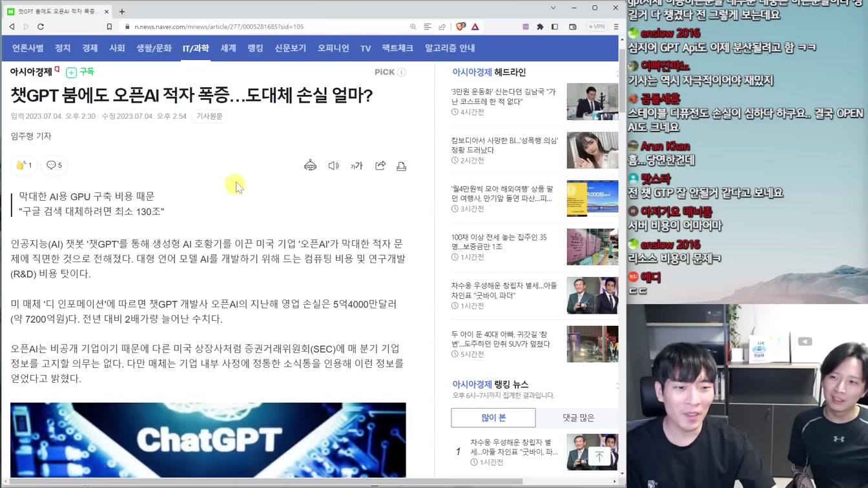
Task: Open the 신문보기 section
Action: 290,48
